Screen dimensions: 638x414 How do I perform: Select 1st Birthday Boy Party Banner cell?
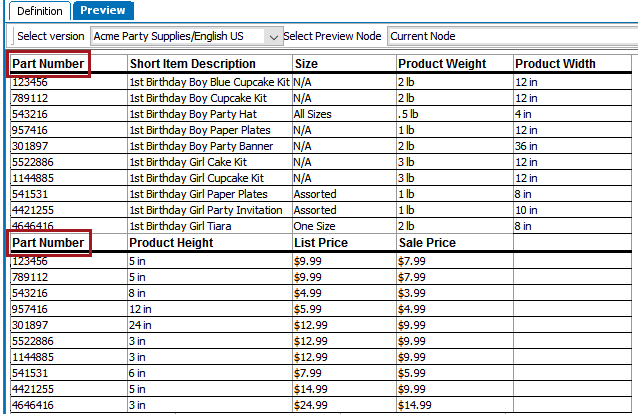tap(210, 146)
